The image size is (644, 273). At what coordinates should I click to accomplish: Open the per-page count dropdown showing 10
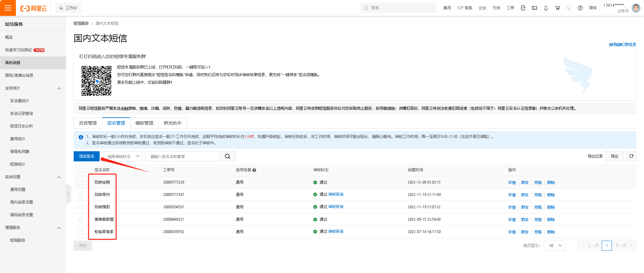click(x=554, y=246)
